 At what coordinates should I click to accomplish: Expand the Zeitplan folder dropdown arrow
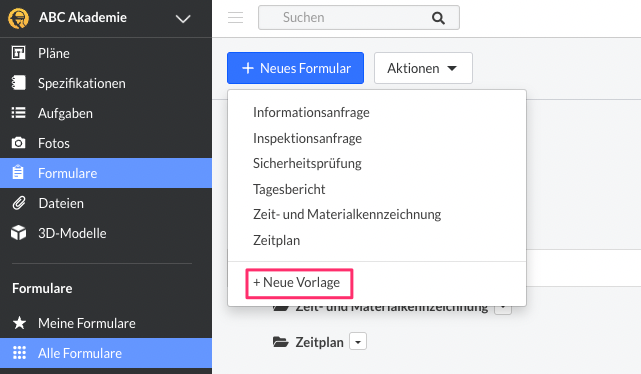coord(358,342)
